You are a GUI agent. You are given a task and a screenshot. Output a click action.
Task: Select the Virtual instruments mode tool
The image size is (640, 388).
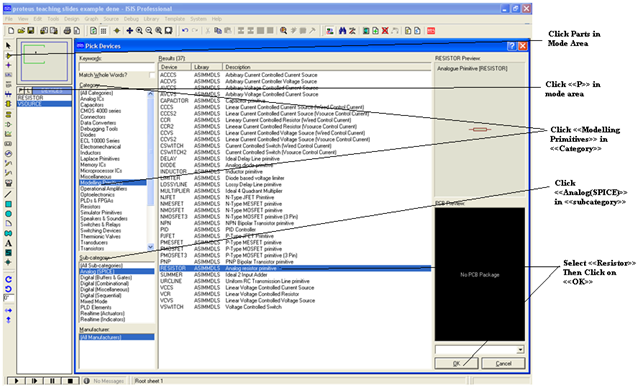8,183
